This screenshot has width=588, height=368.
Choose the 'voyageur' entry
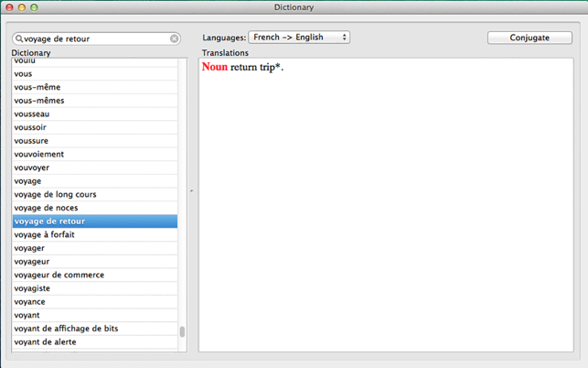pyautogui.click(x=95, y=262)
